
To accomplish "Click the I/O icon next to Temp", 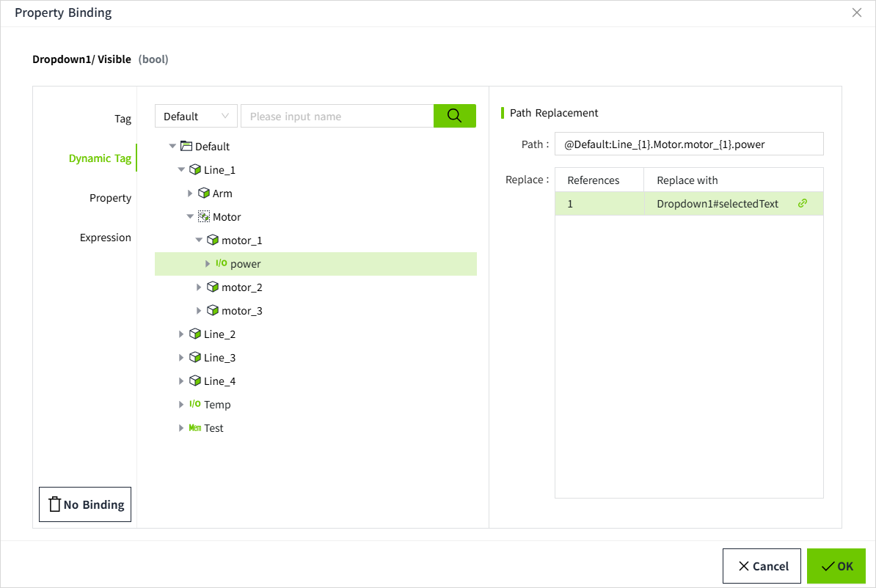I will click(194, 405).
